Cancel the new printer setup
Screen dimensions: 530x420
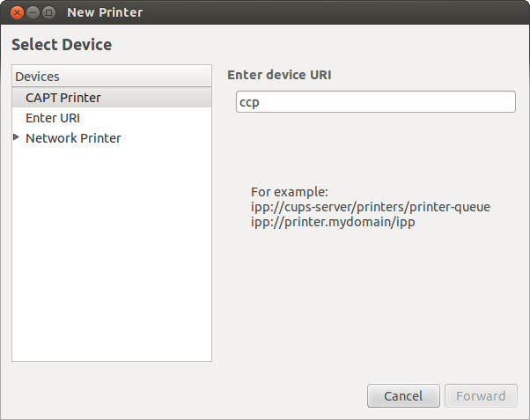click(x=403, y=395)
